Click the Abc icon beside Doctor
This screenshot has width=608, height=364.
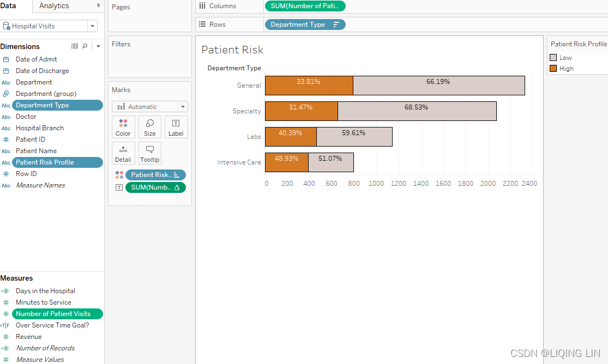(6, 117)
